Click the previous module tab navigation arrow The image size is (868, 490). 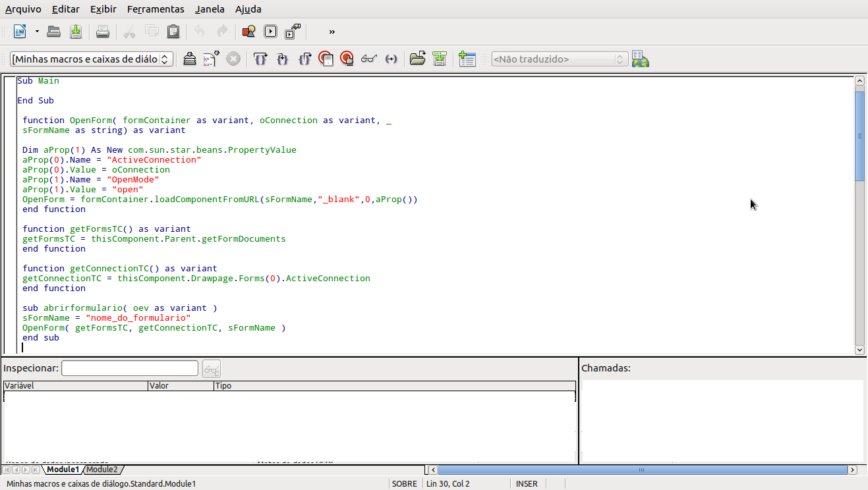(x=16, y=470)
